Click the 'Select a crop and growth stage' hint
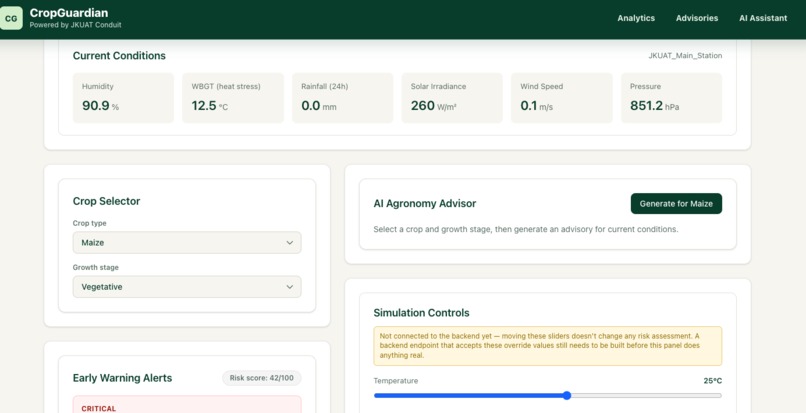Screen dimensions: 806x413 click(x=526, y=229)
